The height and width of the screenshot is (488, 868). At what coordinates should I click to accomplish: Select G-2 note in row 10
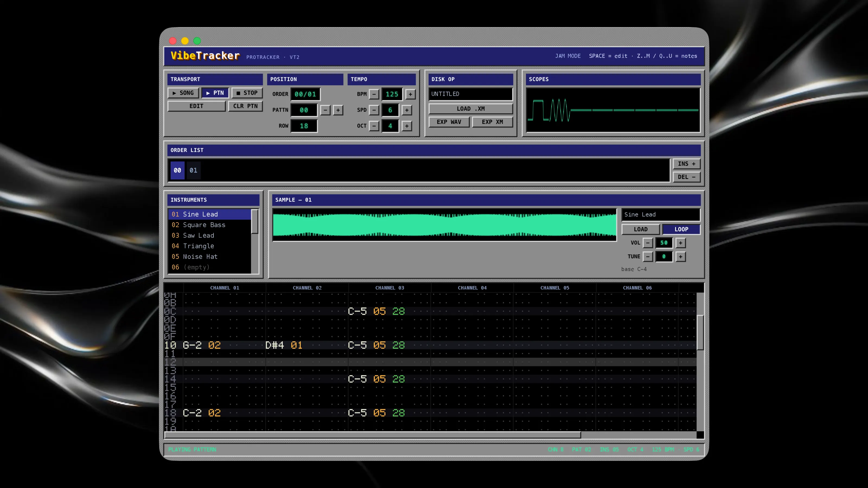pos(192,345)
